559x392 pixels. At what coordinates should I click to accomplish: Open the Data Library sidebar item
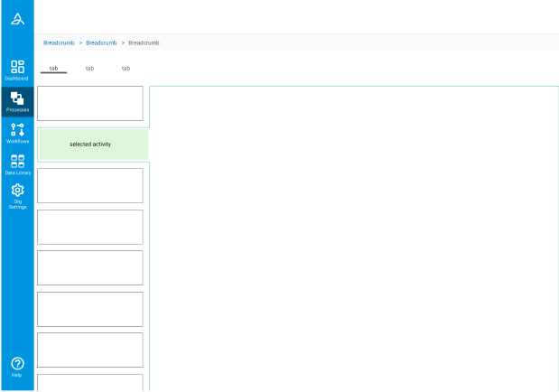click(17, 163)
